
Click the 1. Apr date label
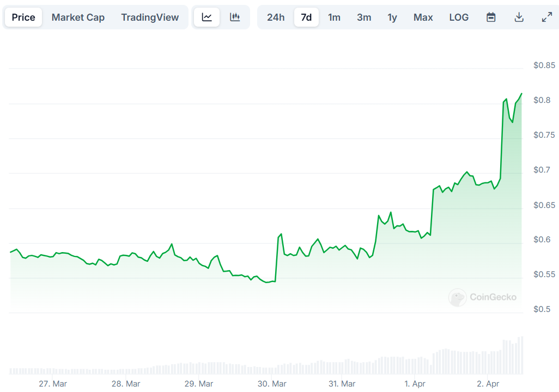pyautogui.click(x=415, y=384)
